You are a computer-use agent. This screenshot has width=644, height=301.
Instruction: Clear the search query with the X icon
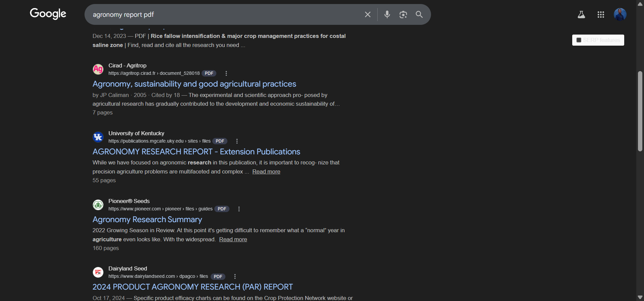pos(368,14)
